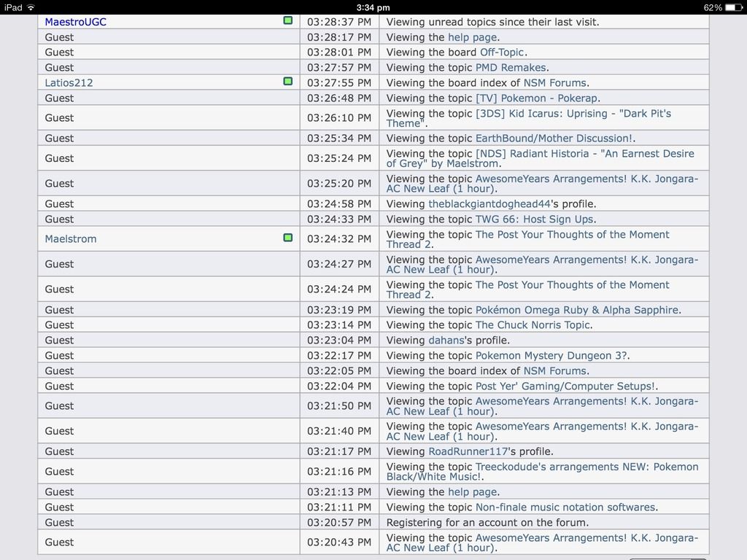
Task: Open Latios212's profile link
Action: [x=69, y=83]
